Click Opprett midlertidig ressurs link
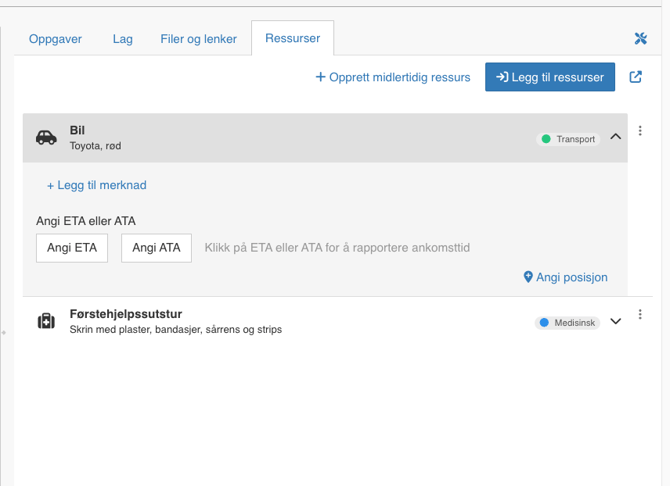The image size is (670, 486). pos(393,77)
